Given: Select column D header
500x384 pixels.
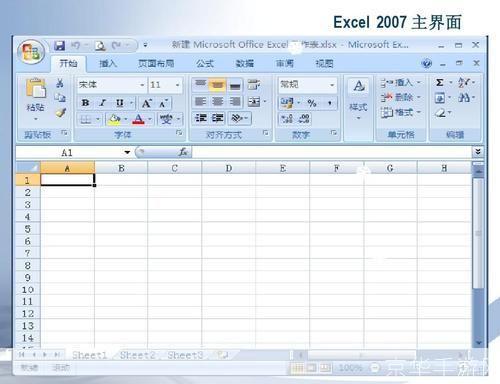Looking at the screenshot, I should click(x=229, y=168).
